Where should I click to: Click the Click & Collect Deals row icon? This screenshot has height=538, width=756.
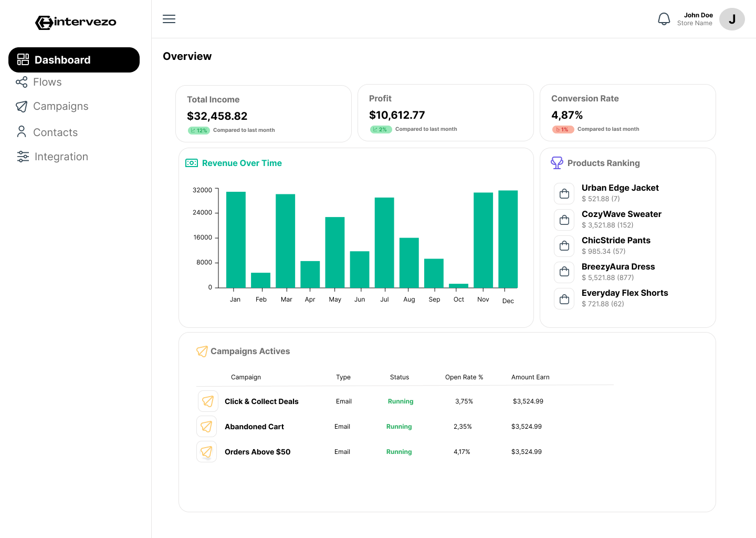pos(208,401)
